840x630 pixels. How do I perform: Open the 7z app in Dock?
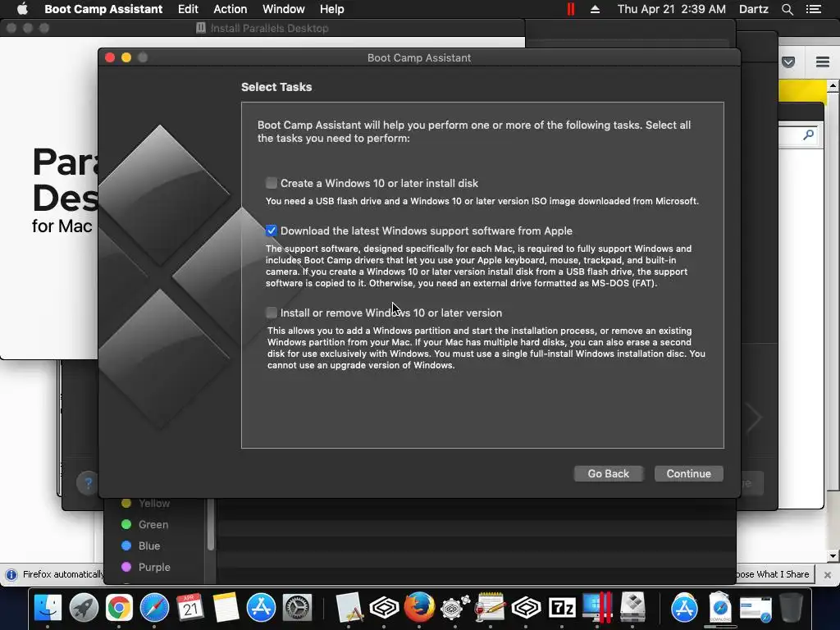562,608
